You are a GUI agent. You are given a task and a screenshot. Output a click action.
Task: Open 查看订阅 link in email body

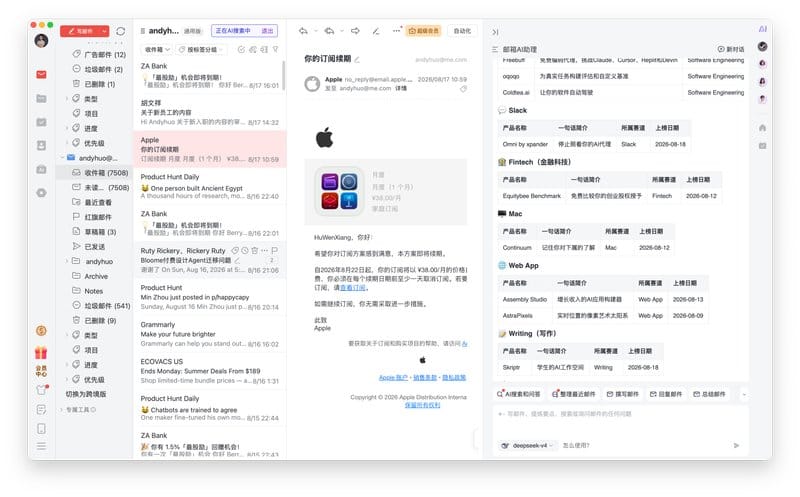[x=353, y=287]
